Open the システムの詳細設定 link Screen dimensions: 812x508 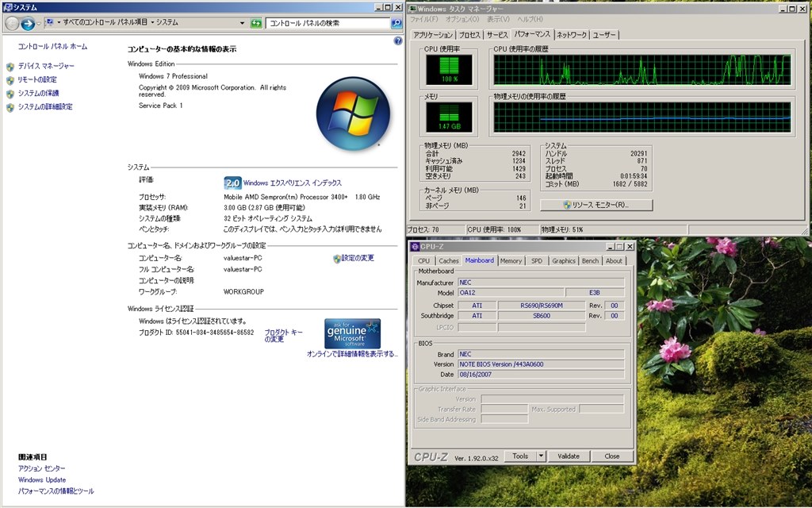(x=45, y=107)
